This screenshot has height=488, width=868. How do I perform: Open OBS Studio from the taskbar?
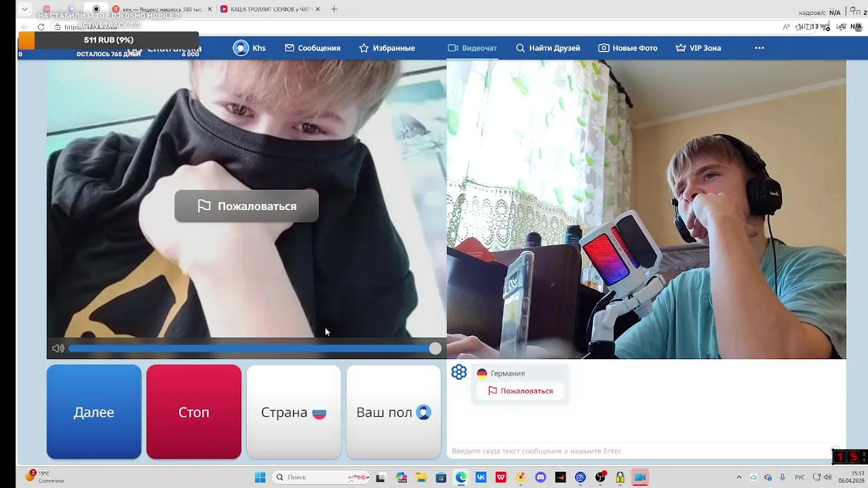pyautogui.click(x=600, y=477)
